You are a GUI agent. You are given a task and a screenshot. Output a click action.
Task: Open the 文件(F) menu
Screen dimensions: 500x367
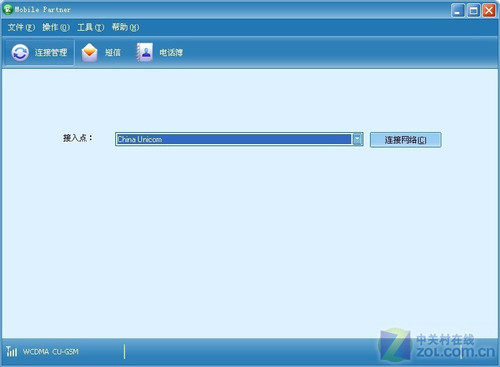21,27
